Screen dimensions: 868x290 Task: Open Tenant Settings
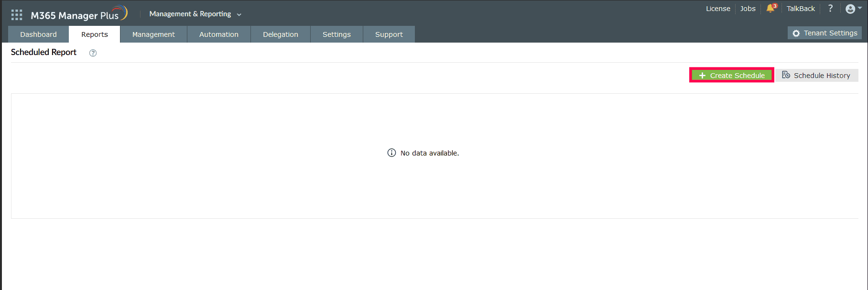point(825,33)
